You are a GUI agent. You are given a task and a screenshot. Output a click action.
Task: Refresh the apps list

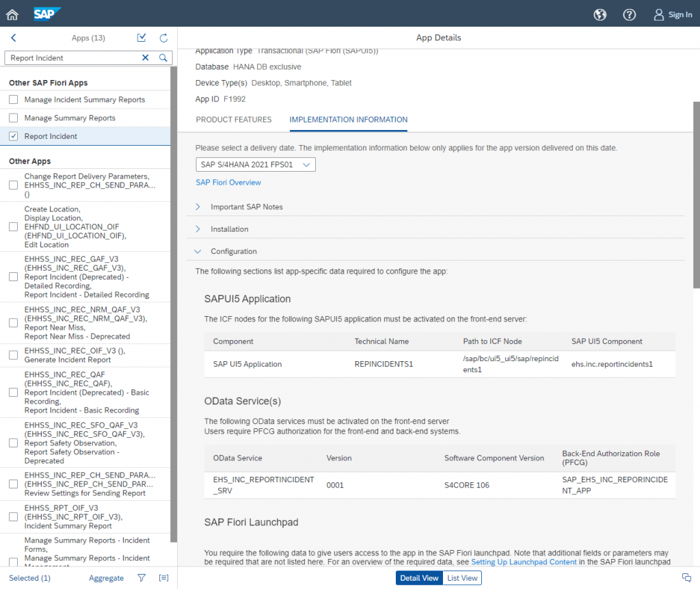coord(164,38)
